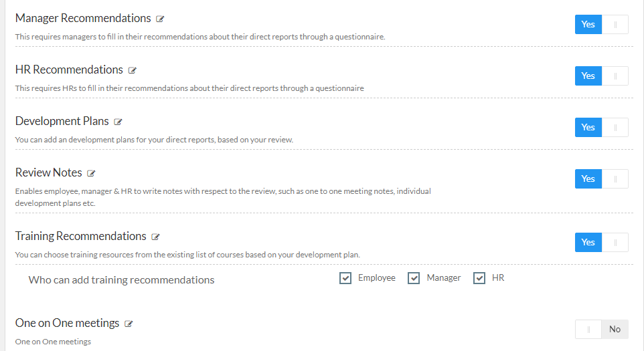Switch off the Review Notes toggle
644x351 pixels.
(601, 179)
